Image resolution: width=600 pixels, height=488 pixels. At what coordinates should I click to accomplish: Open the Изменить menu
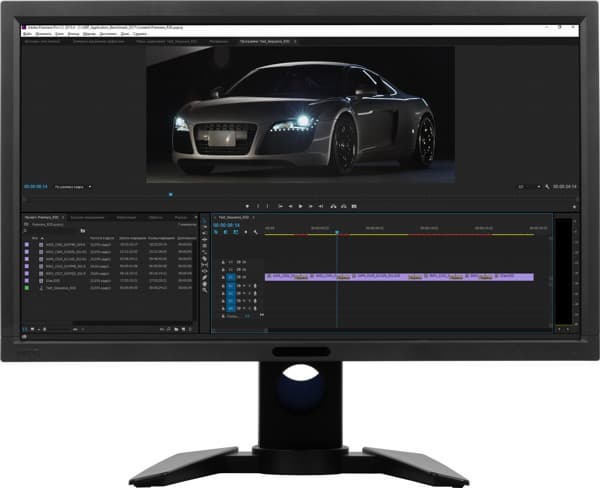(43, 34)
